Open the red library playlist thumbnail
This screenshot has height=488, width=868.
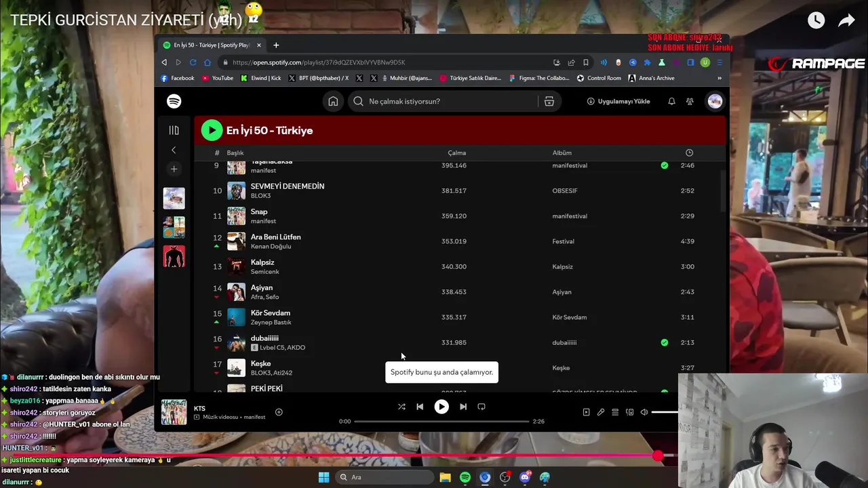click(174, 256)
